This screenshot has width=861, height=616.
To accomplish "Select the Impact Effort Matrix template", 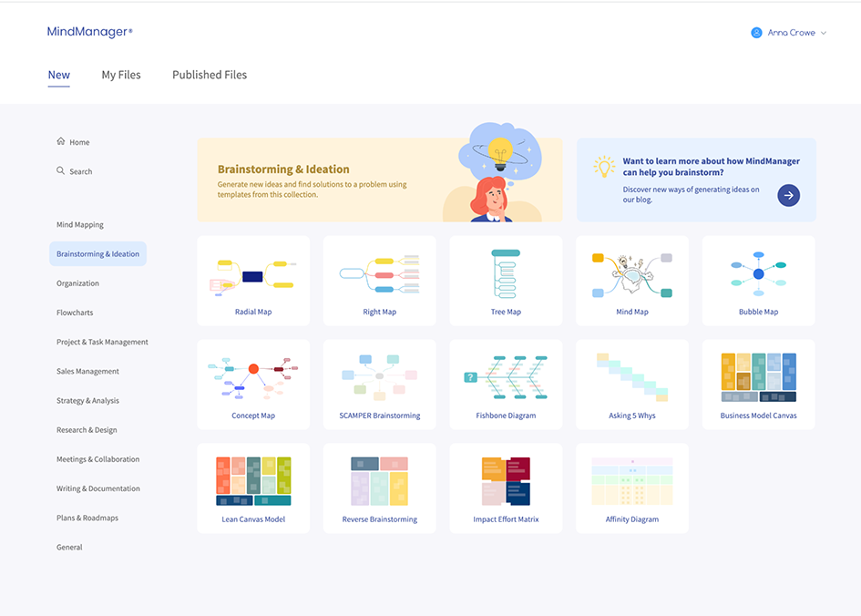I will [506, 488].
